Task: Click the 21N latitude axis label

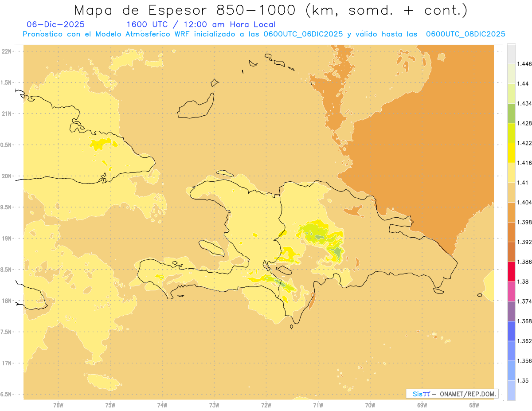Action: point(8,114)
